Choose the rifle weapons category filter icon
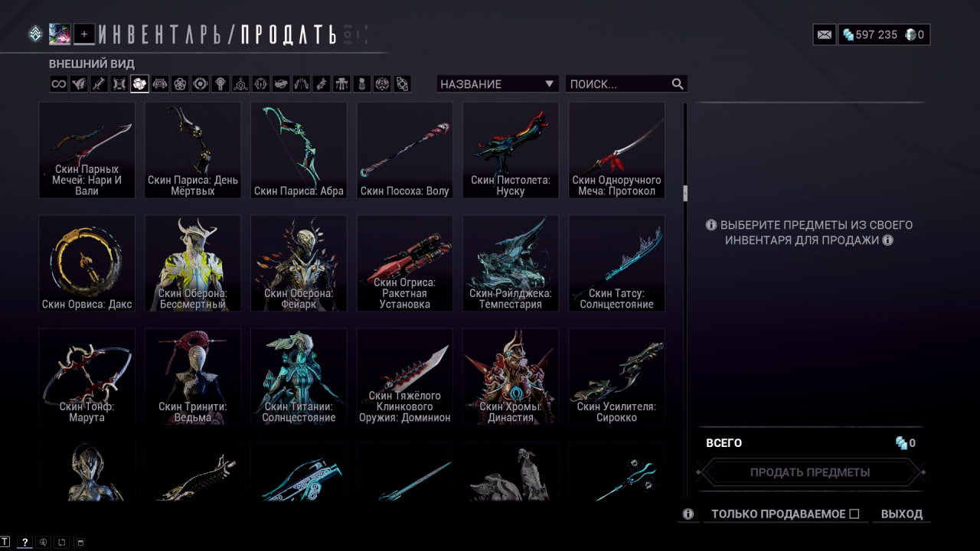The height and width of the screenshot is (551, 980). pos(100,84)
